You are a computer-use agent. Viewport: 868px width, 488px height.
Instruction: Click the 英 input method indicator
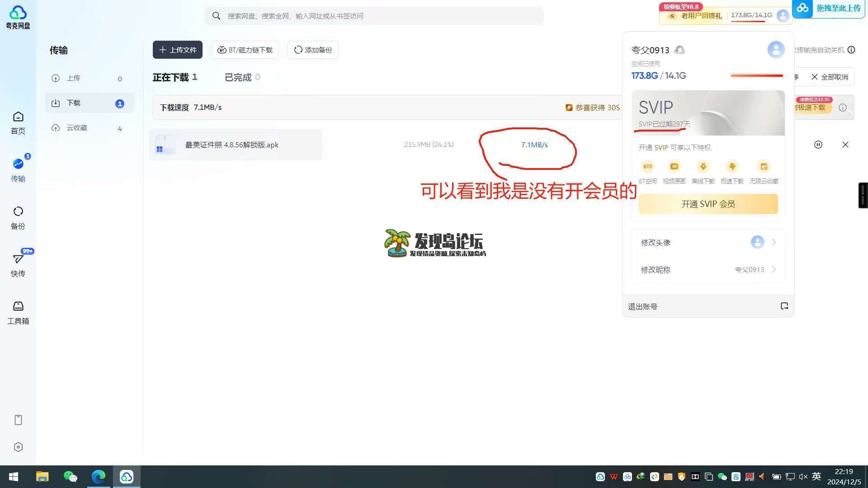[x=816, y=476]
